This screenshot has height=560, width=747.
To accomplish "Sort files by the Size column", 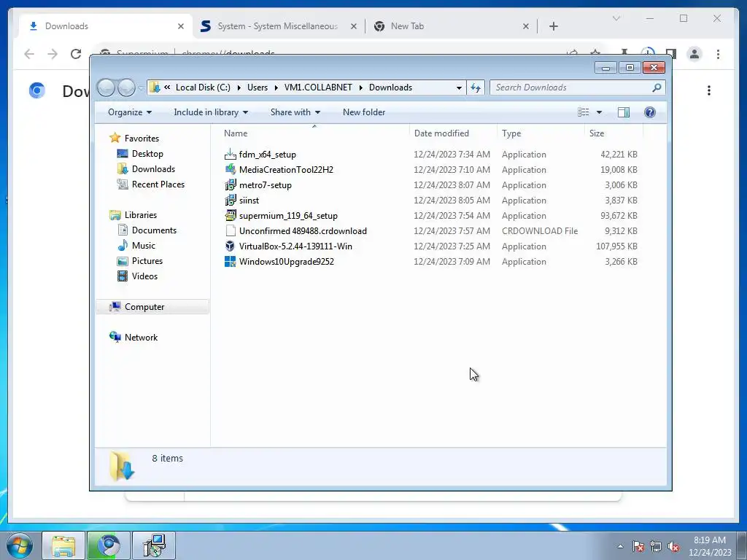I will (614, 133).
